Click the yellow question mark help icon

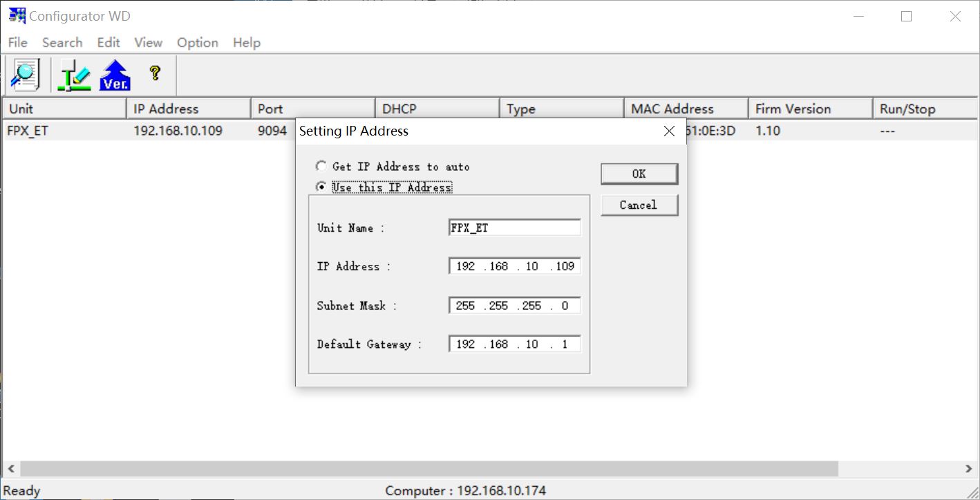click(155, 73)
